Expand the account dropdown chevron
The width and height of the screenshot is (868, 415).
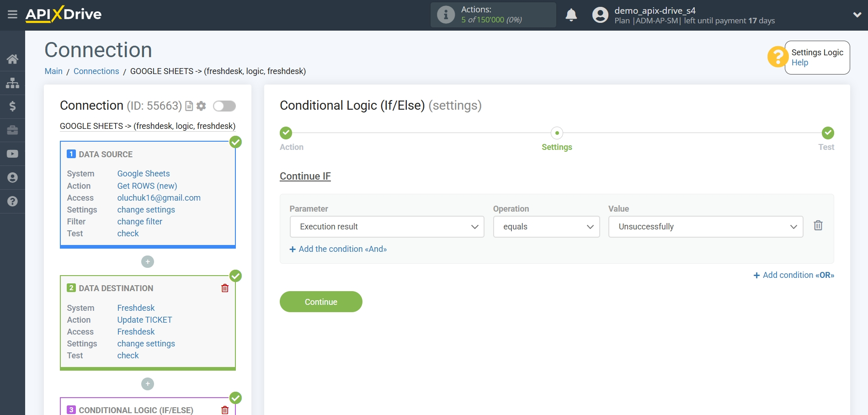[x=857, y=15]
